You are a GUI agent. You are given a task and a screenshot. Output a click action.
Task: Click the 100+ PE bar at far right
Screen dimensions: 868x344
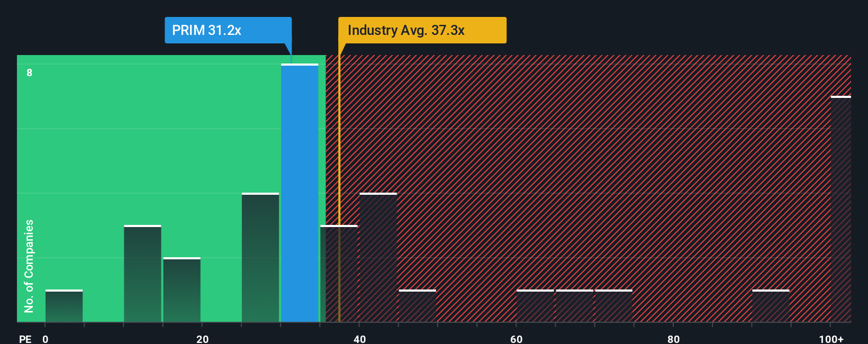click(841, 209)
